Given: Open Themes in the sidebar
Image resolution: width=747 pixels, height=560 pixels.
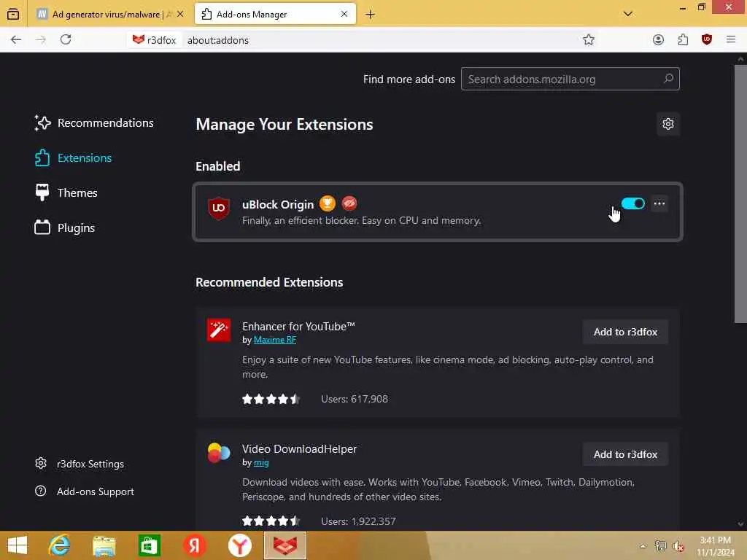Looking at the screenshot, I should [x=66, y=192].
